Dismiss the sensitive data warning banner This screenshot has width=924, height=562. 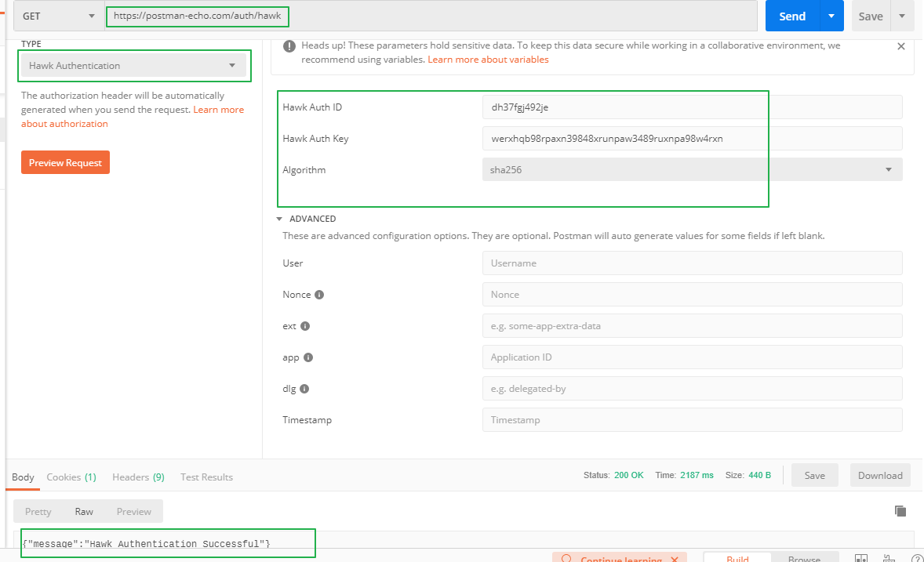point(901,46)
